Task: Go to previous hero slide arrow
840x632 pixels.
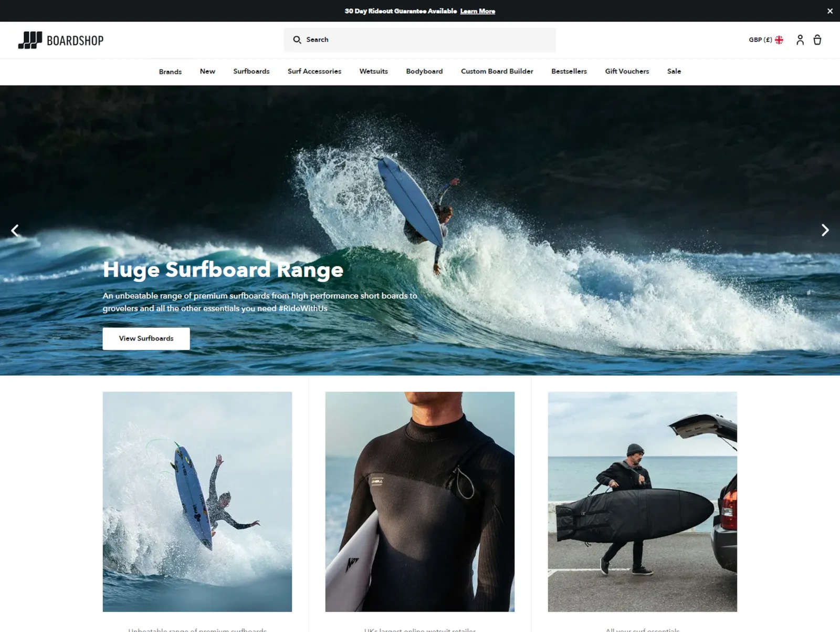Action: coord(15,230)
